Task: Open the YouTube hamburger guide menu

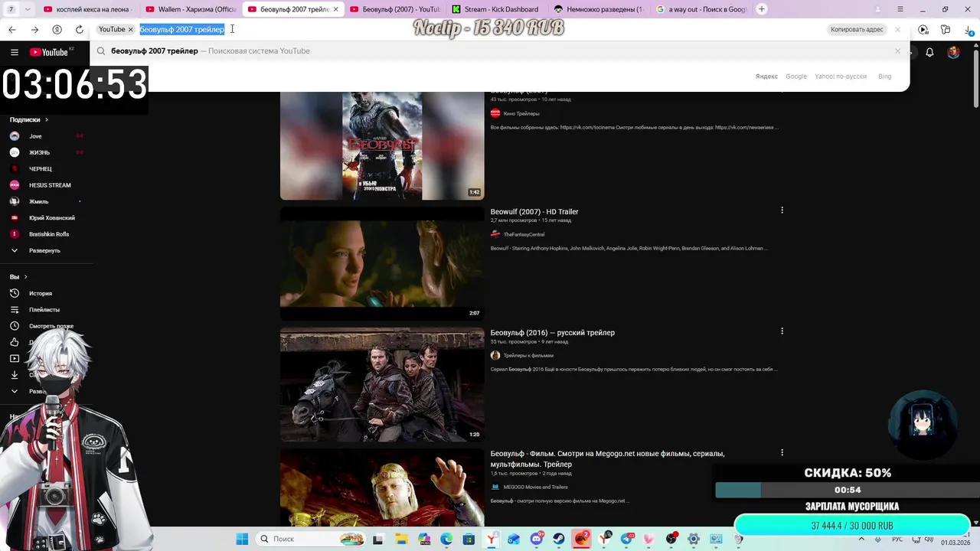Action: 14,52
